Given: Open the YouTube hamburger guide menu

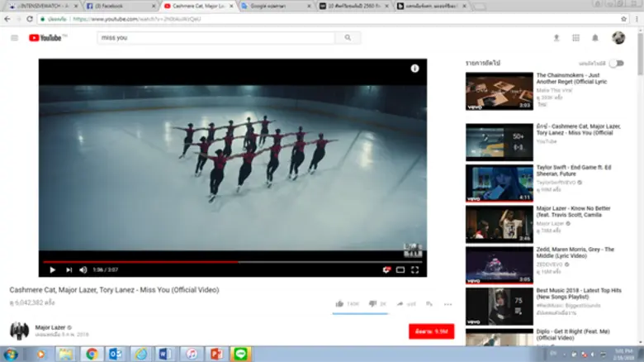Looking at the screenshot, I should [14, 38].
